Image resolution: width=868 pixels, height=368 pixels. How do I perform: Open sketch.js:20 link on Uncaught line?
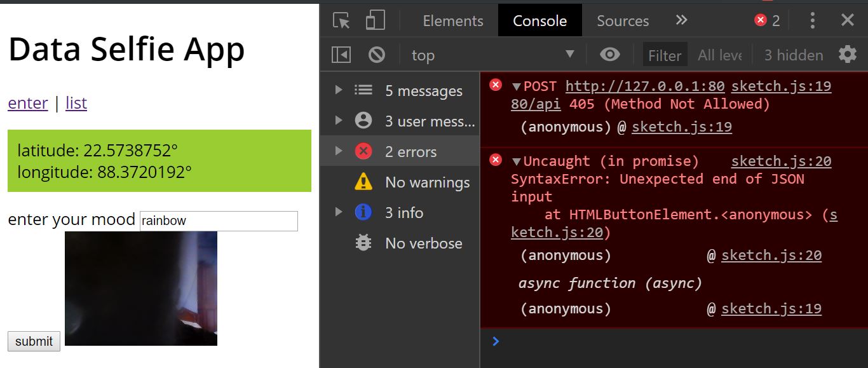coord(781,161)
